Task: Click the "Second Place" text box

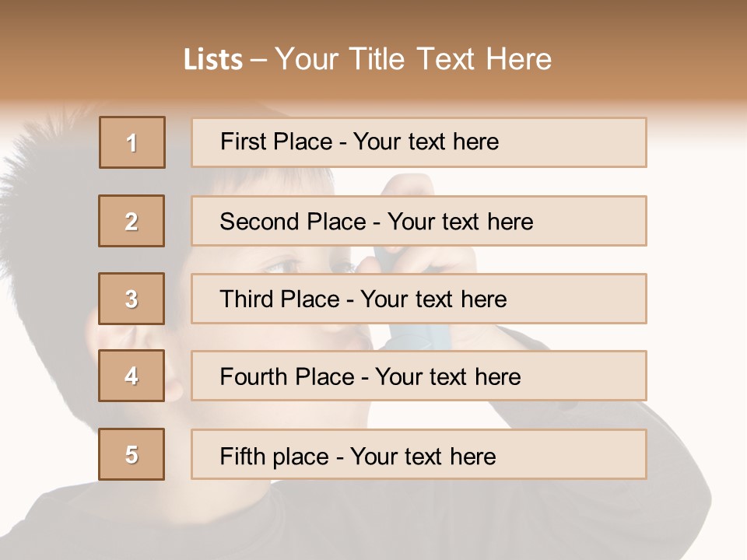Action: pyautogui.click(x=419, y=221)
